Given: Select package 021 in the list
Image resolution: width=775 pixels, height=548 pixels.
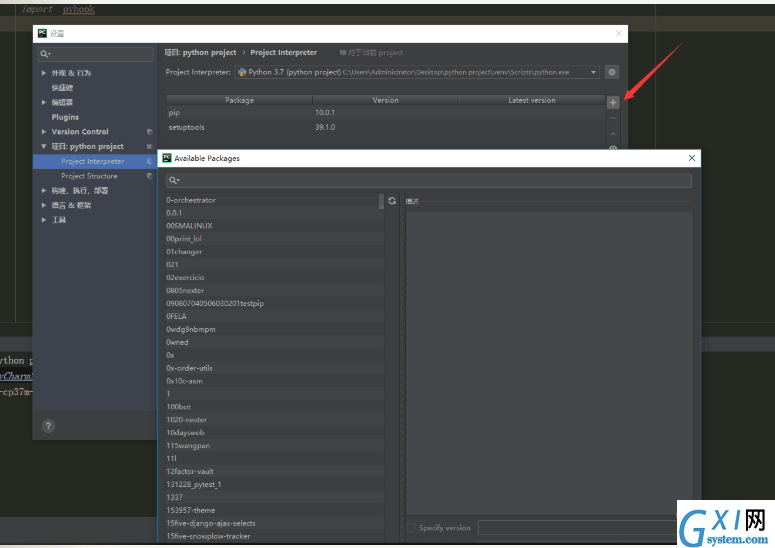Looking at the screenshot, I should click(274, 264).
